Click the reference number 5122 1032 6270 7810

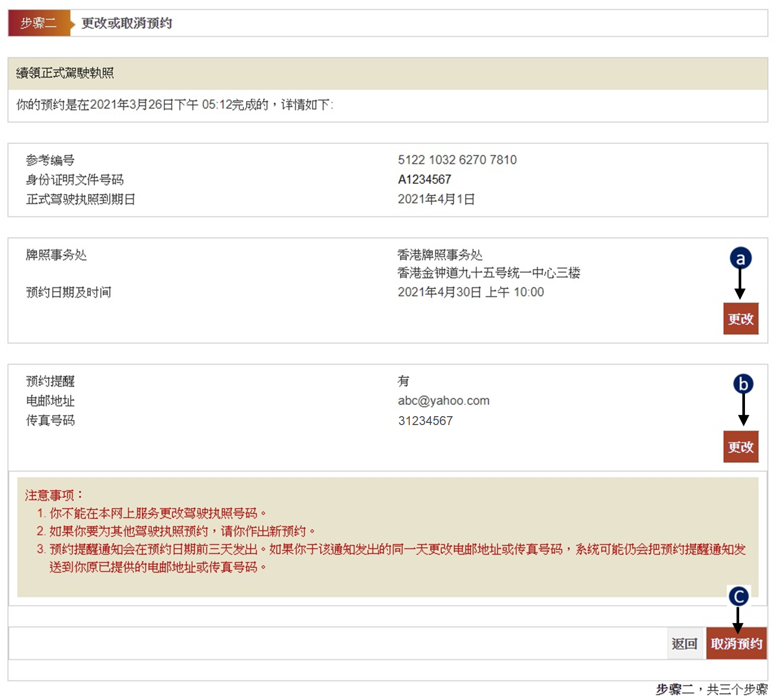pos(457,160)
